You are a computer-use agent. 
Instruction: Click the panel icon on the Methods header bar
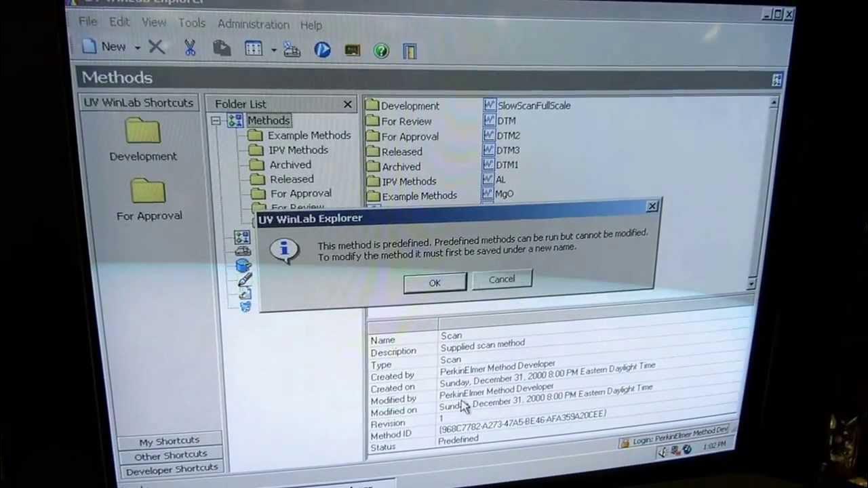[776, 80]
